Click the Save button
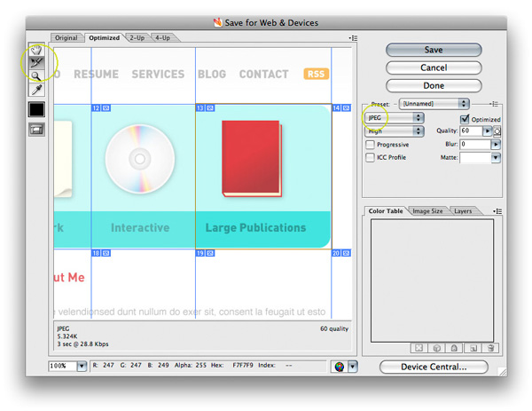532x411 pixels. point(434,51)
